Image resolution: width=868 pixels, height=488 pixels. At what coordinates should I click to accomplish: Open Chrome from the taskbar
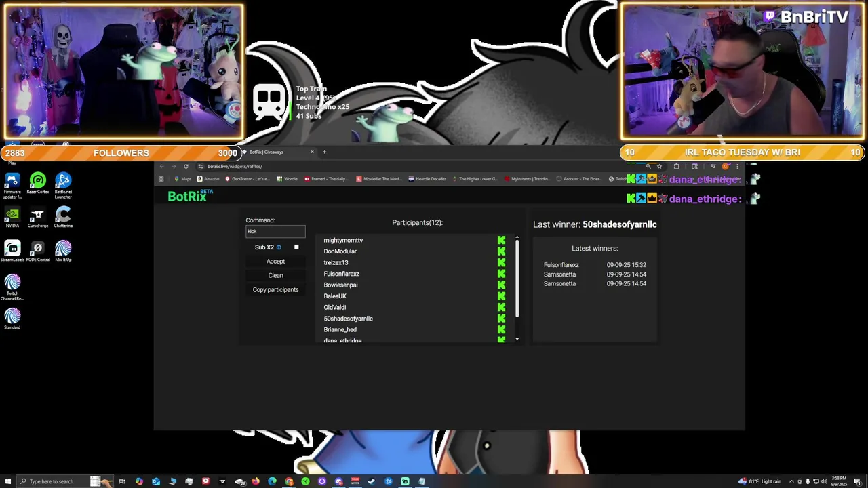289,481
